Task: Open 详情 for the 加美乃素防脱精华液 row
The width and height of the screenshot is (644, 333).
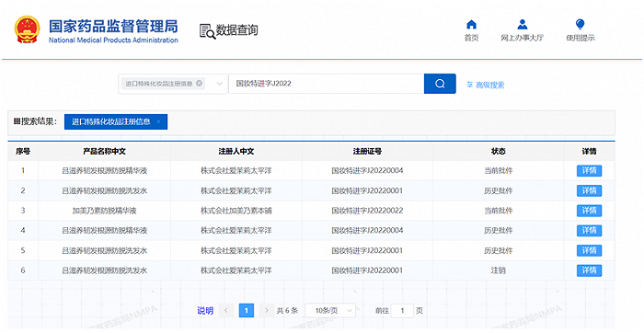Action: coord(589,211)
